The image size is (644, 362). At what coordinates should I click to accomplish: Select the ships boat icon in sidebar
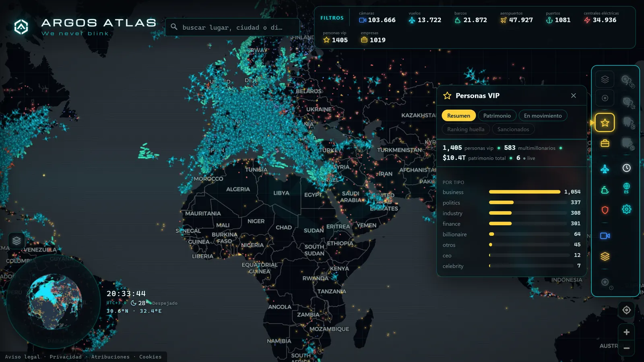(605, 190)
